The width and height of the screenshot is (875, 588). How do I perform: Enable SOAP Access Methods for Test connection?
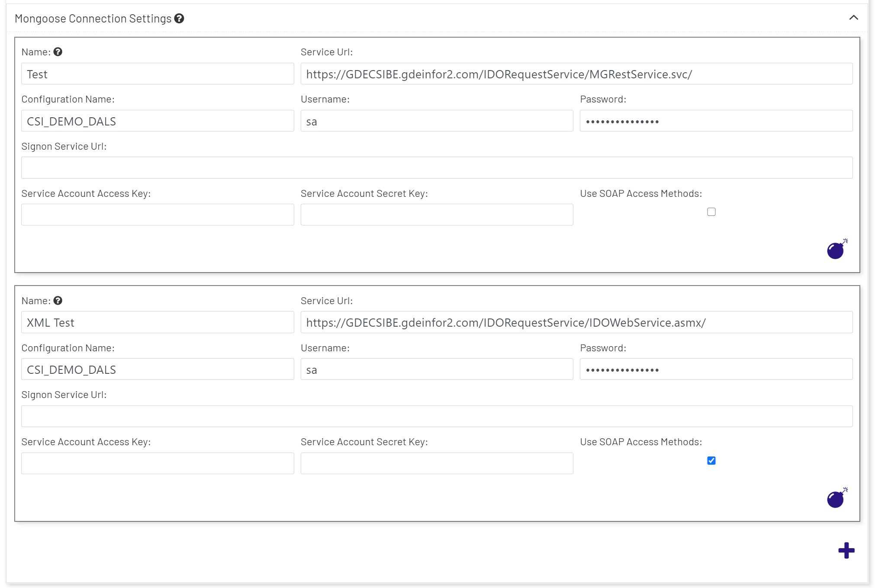click(x=711, y=212)
